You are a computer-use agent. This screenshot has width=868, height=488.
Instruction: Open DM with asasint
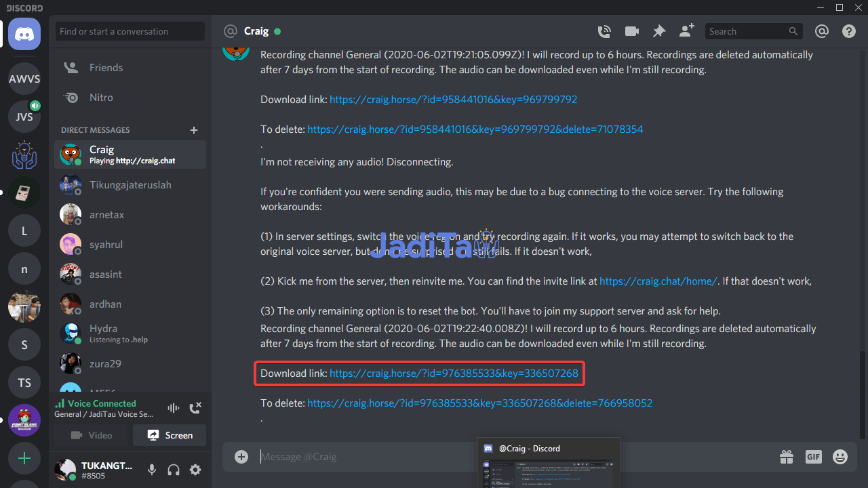coord(130,274)
